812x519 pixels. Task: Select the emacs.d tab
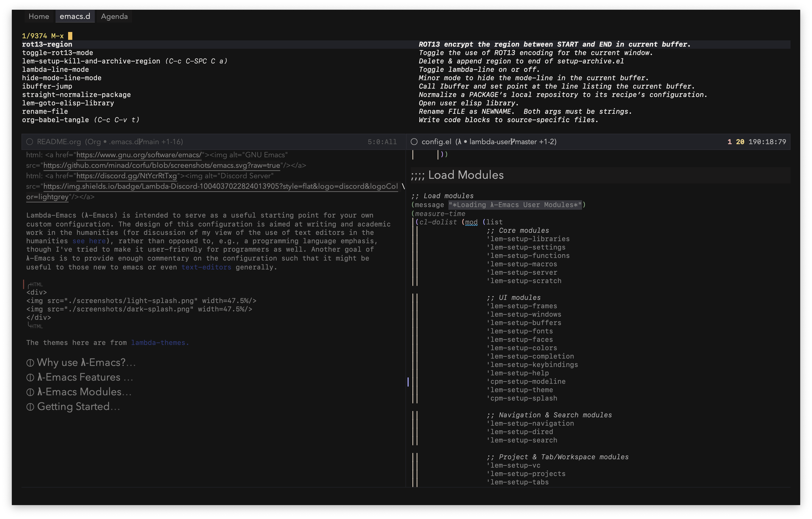[75, 17]
